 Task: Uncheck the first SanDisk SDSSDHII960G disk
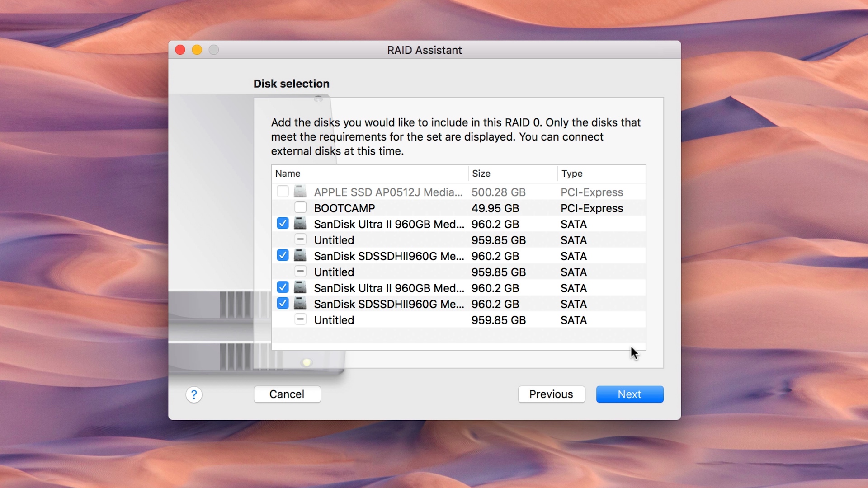[x=283, y=256]
